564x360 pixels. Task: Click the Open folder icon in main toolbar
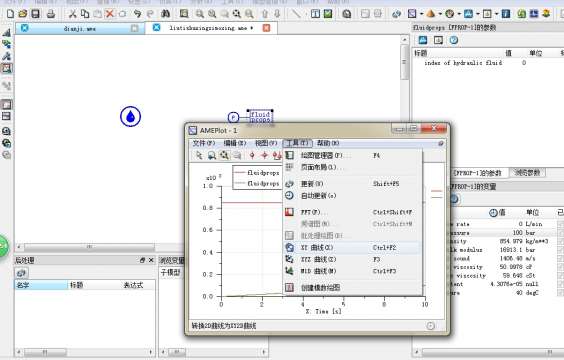click(x=22, y=14)
